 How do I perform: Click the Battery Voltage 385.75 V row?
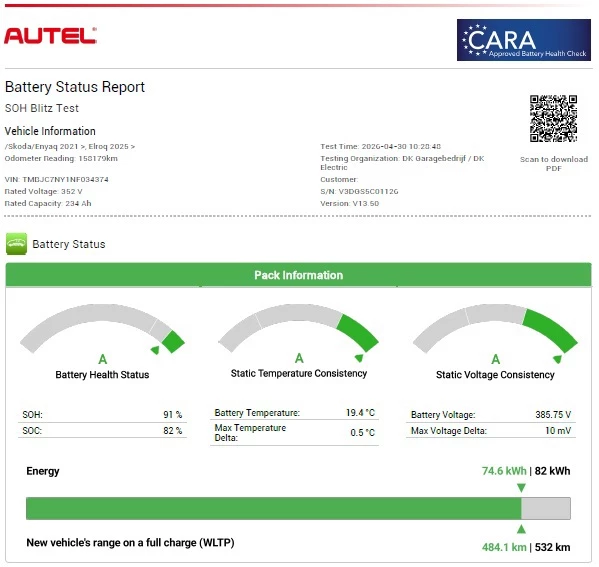(x=491, y=415)
